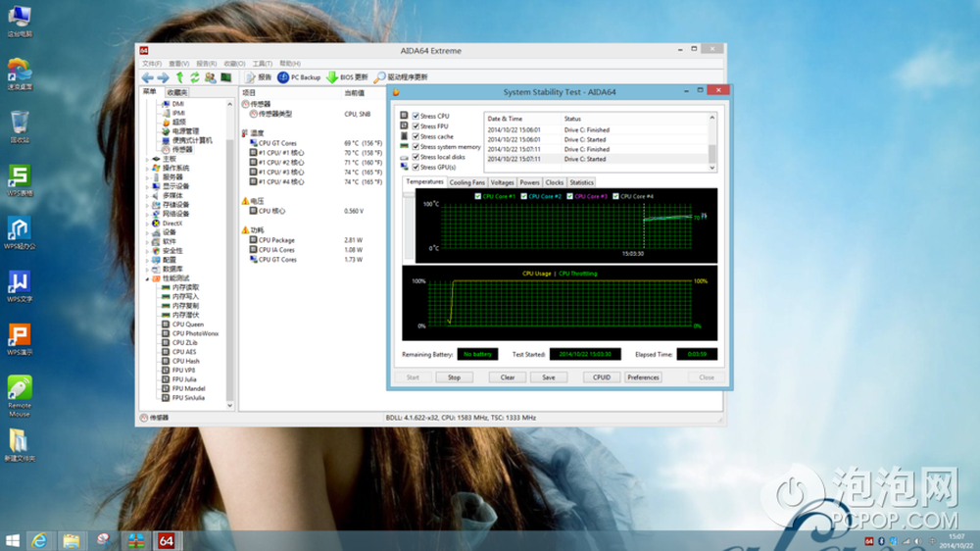
Task: Select CPU ZLib benchmark in the tree
Action: pos(180,343)
